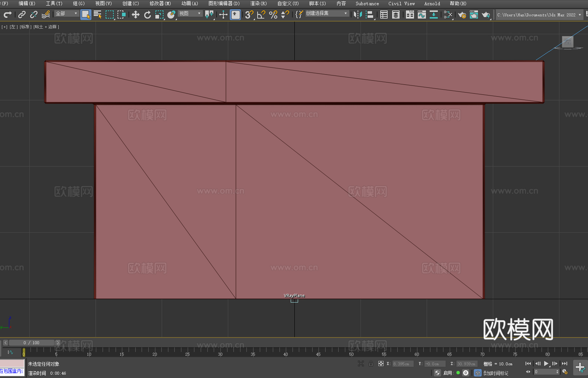Select the Move tool
The image size is (588, 378).
point(136,14)
